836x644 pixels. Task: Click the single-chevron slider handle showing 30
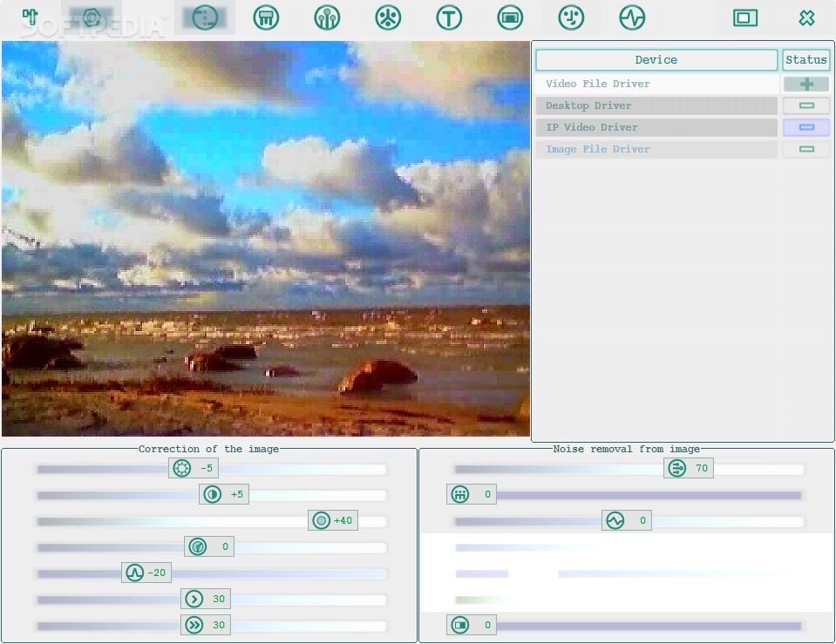pos(206,599)
